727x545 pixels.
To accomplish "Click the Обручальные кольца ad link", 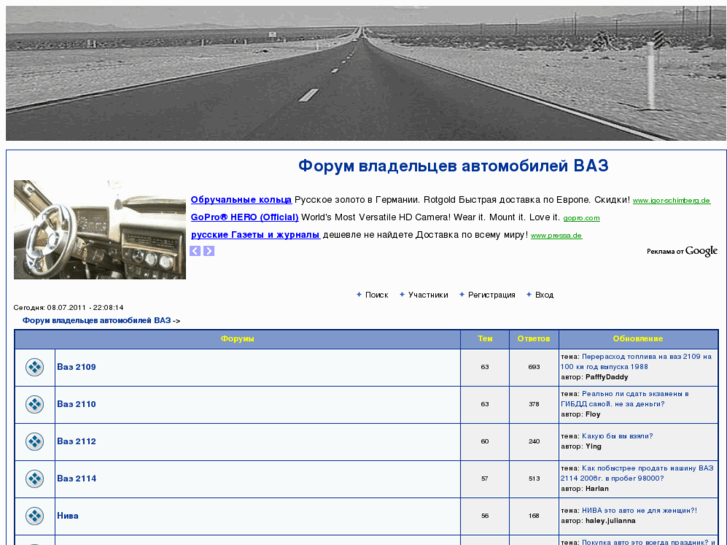I will pos(241,200).
